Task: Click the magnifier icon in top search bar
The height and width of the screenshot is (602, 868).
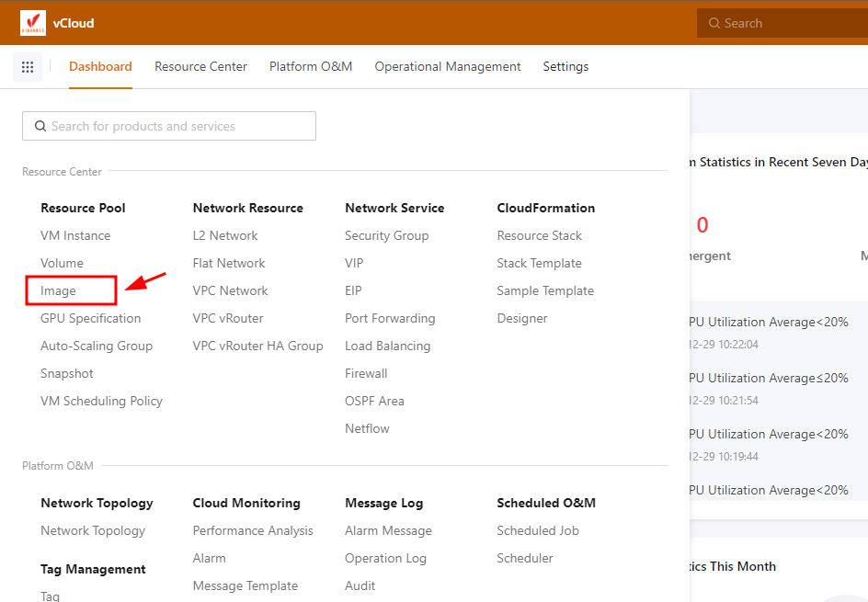Action: click(x=713, y=23)
